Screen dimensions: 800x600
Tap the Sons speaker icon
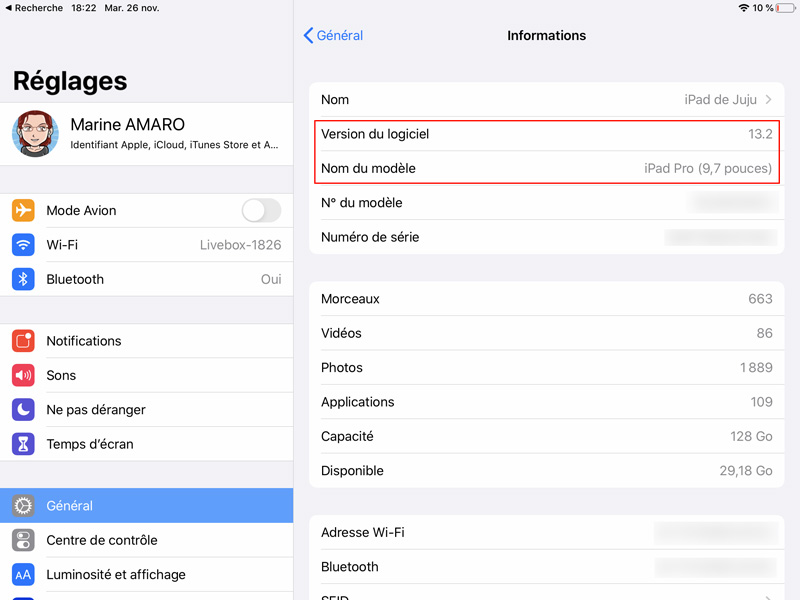click(x=23, y=376)
